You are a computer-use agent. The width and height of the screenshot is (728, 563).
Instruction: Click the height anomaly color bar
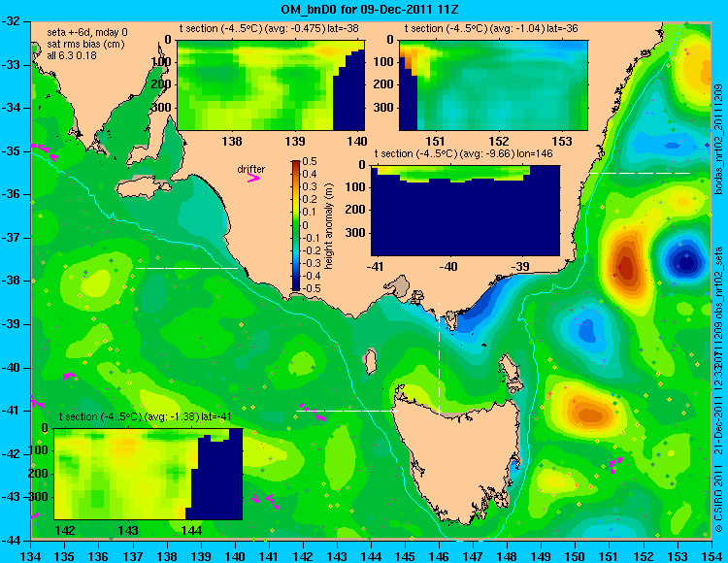coord(296,225)
